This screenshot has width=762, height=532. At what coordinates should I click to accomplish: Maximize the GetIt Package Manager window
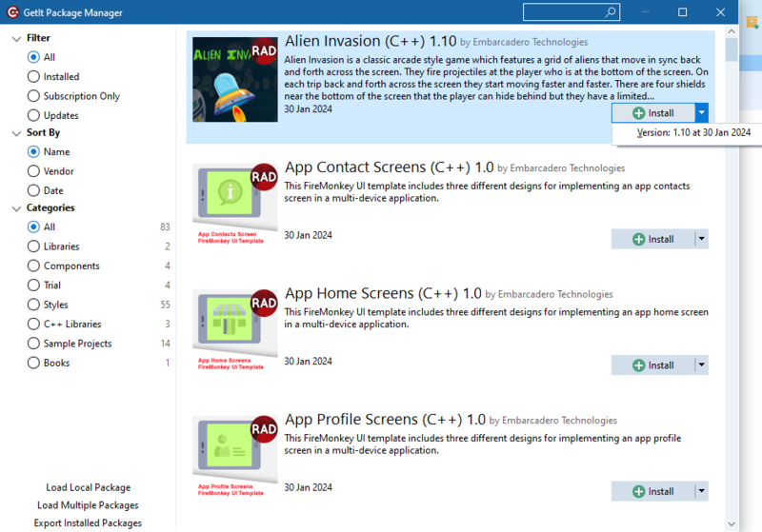(682, 12)
